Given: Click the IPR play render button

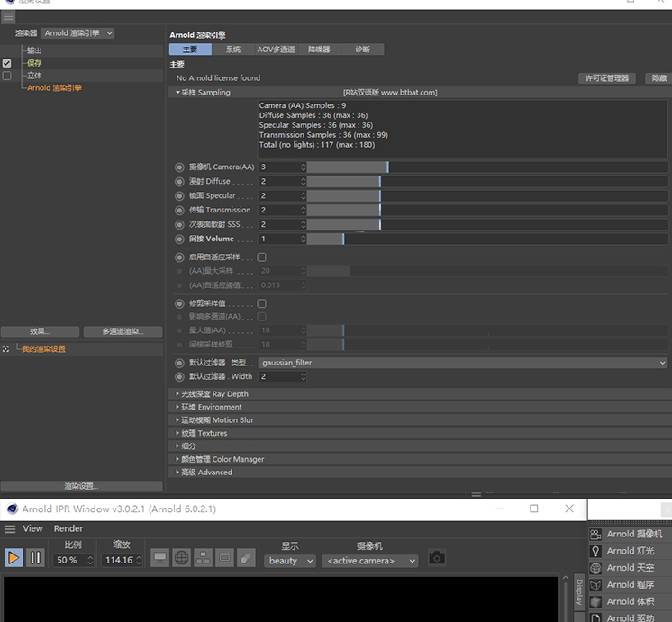Looking at the screenshot, I should (14, 558).
